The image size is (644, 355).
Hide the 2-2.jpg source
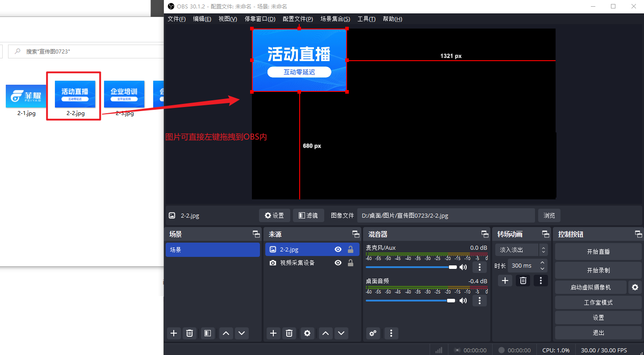click(x=338, y=250)
